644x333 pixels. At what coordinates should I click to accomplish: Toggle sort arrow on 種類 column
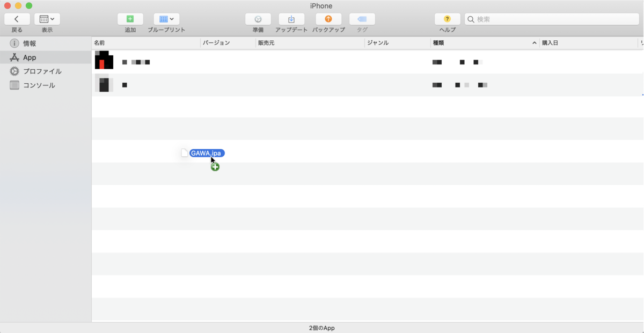[534, 43]
